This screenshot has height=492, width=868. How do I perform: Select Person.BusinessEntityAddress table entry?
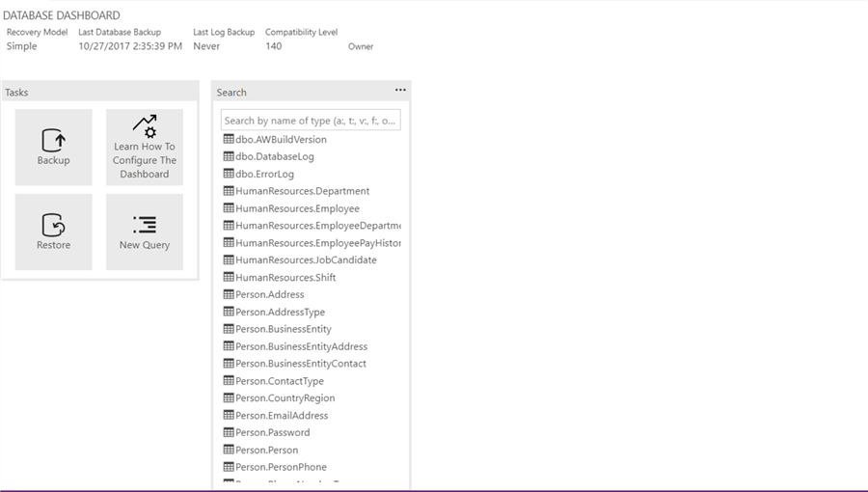pos(301,346)
